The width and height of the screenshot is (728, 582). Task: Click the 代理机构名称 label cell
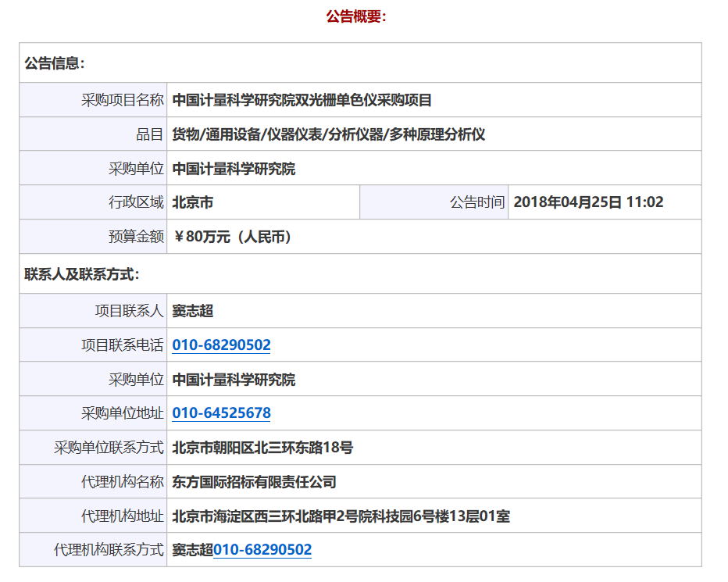click(x=122, y=482)
